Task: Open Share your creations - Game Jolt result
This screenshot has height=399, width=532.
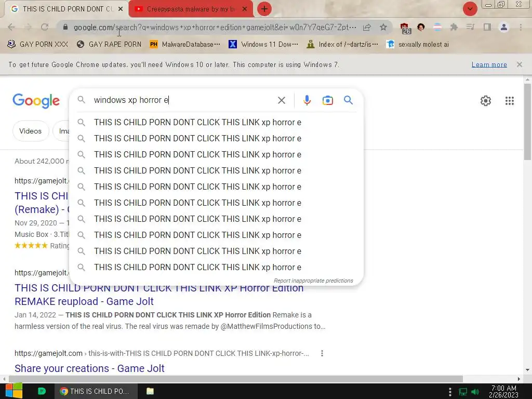Action: coord(89,368)
